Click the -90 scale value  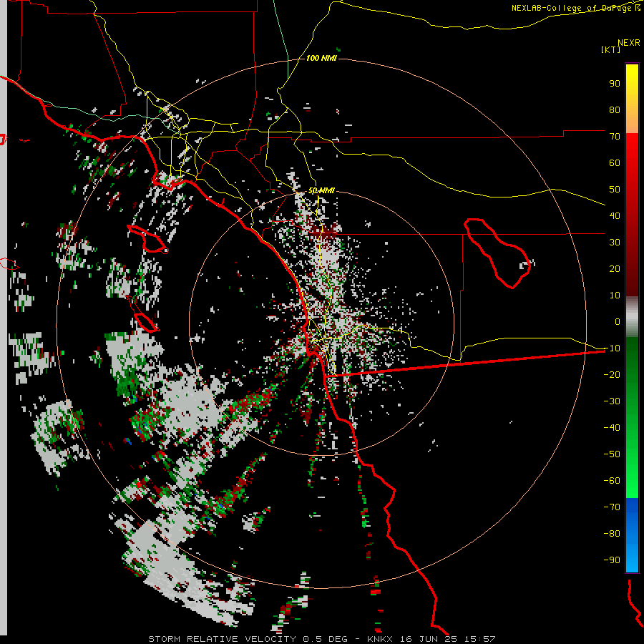(612, 560)
